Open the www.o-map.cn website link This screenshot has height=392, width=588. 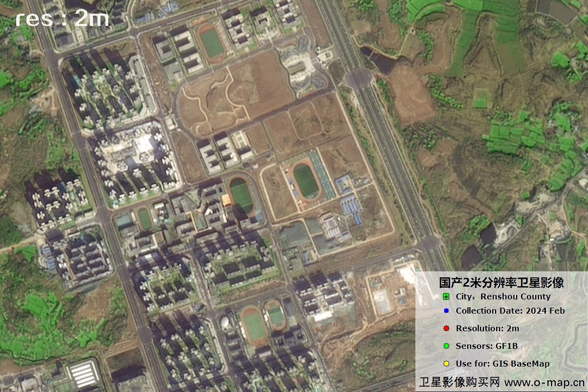pyautogui.click(x=544, y=382)
